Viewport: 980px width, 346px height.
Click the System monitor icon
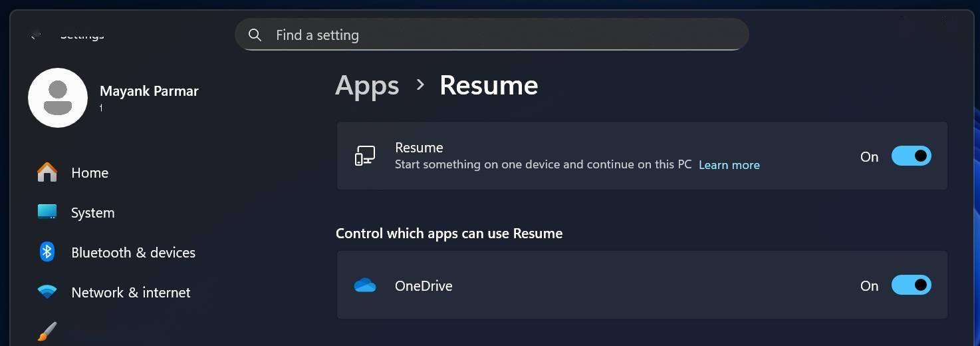[x=47, y=212]
